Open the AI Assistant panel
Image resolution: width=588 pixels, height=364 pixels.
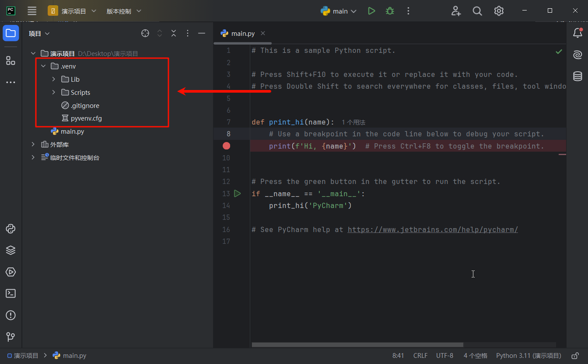tap(577, 55)
